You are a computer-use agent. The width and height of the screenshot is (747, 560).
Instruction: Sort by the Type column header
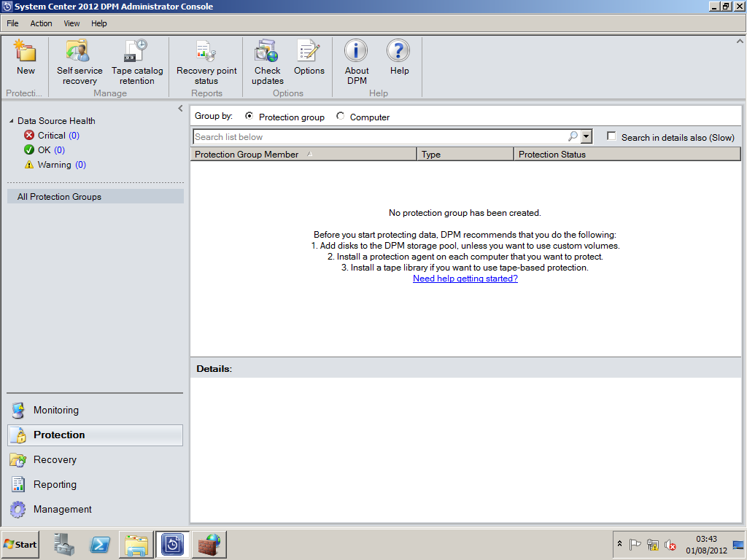[x=465, y=155]
